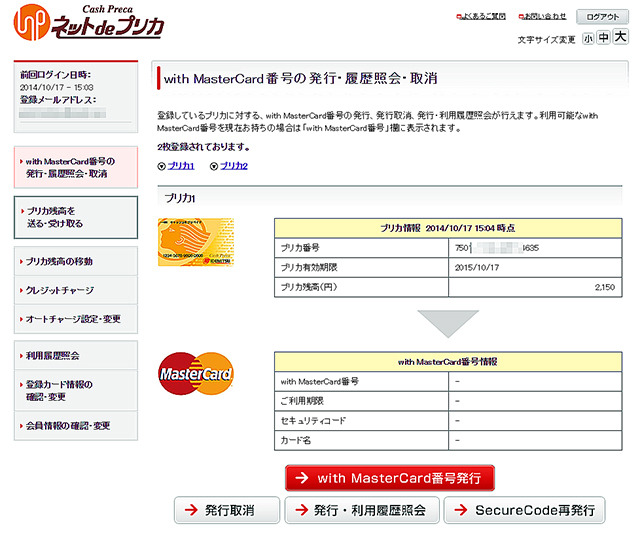Click the ご利用期限 label cell
Image resolution: width=640 pixels, height=537 pixels.
click(x=361, y=401)
